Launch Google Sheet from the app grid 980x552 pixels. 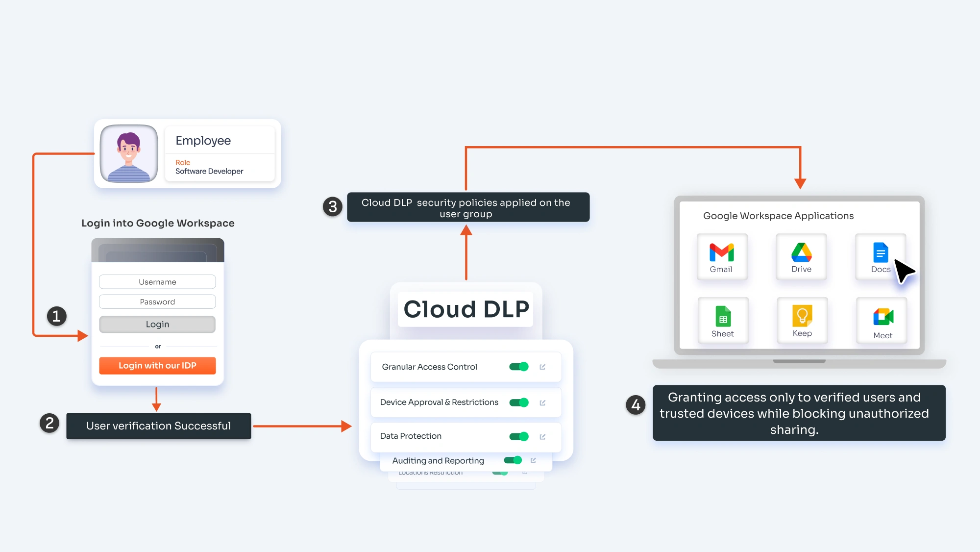pyautogui.click(x=722, y=320)
